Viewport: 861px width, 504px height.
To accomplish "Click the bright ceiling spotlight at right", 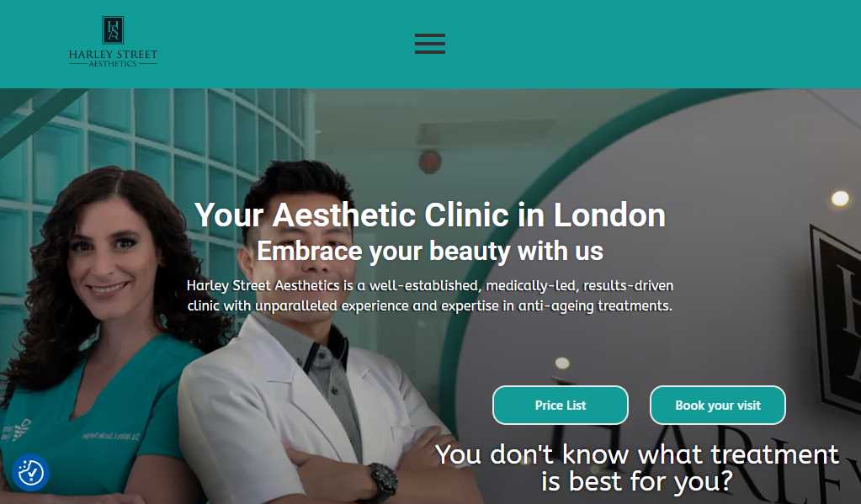I will point(840,199).
